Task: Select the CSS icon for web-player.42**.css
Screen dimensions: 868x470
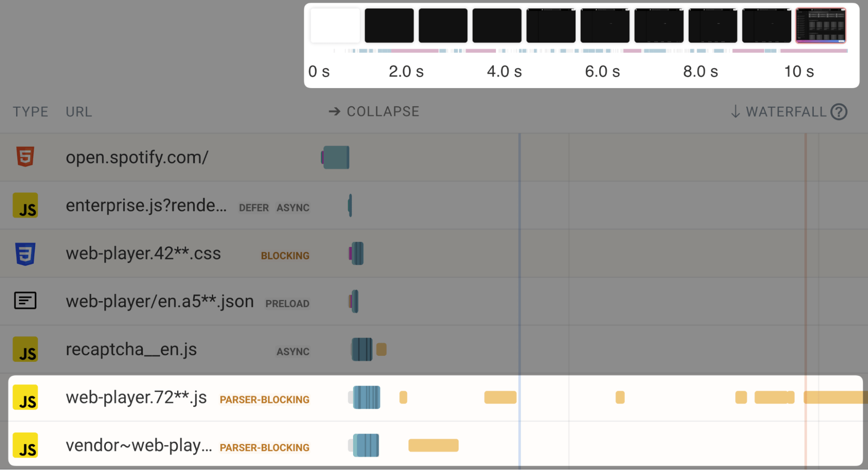Action: coord(25,253)
